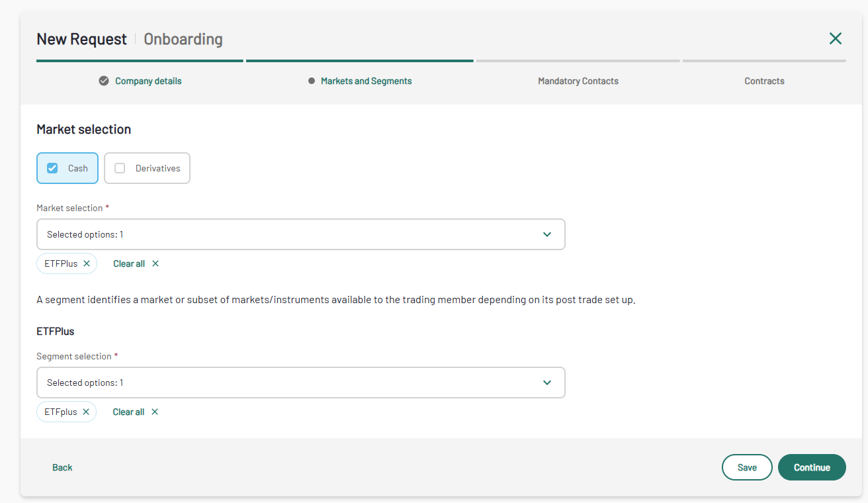
Task: Select the Markets and Segments step
Action: (x=367, y=81)
